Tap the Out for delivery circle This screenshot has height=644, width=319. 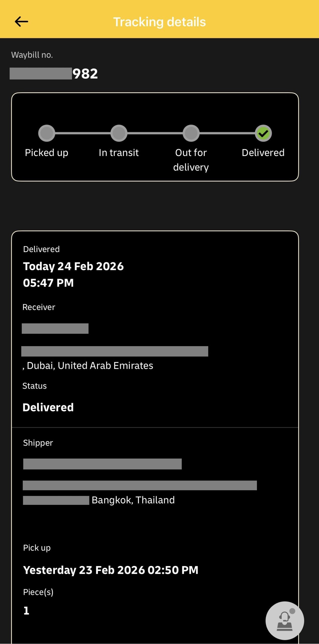click(x=191, y=133)
